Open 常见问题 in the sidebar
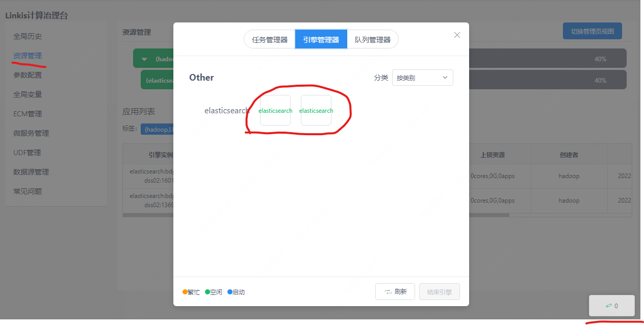Image resolution: width=644 pixels, height=325 pixels. point(28,191)
